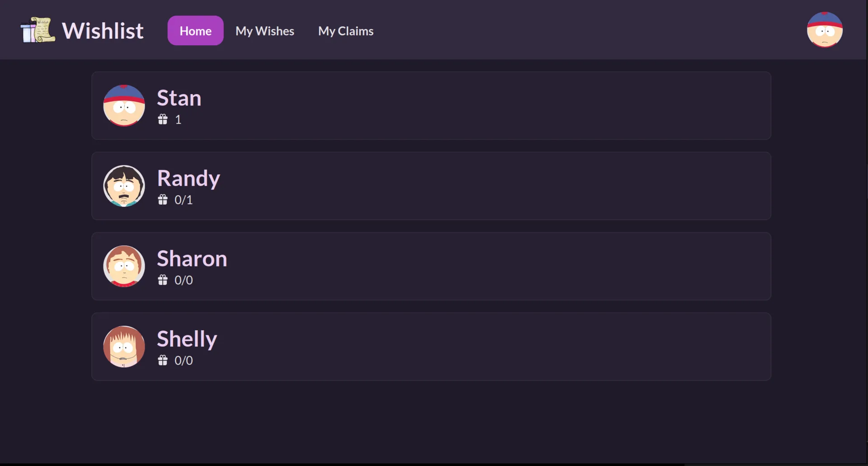Click Sharon's 0/0 wish count
Viewport: 868px width, 466px height.
click(x=184, y=280)
